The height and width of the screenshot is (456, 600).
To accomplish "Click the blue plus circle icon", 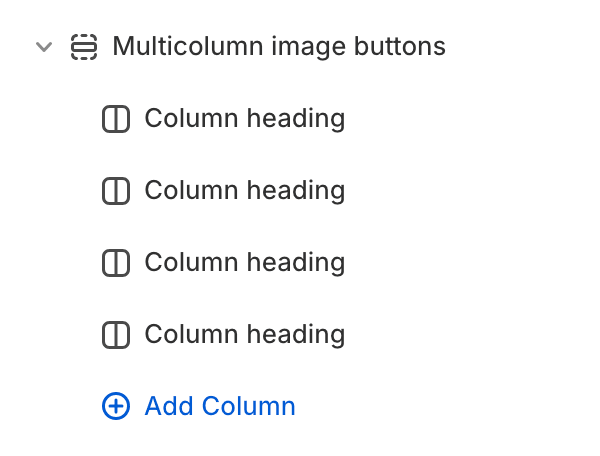I will 116,406.
